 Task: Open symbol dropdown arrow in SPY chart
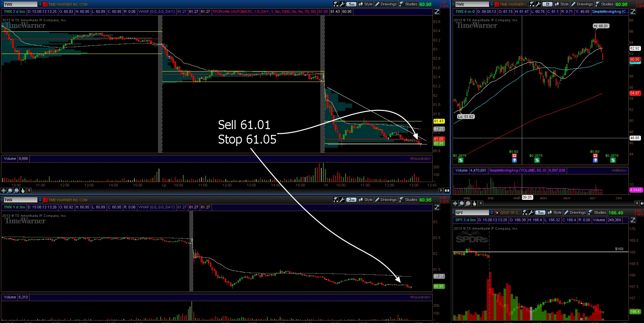(x=492, y=213)
